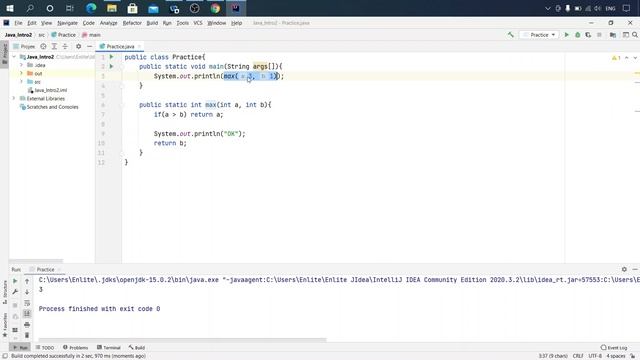Start debugging with the green bug icon
The image size is (640, 360).
click(x=578, y=35)
